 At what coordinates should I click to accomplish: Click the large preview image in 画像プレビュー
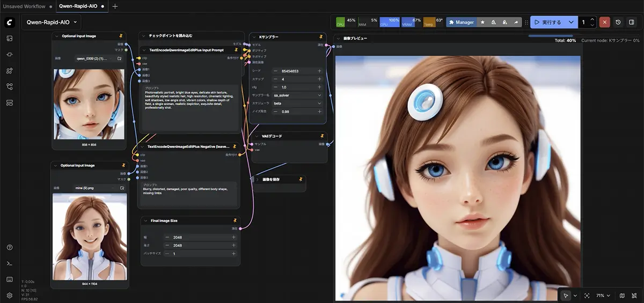pyautogui.click(x=458, y=178)
